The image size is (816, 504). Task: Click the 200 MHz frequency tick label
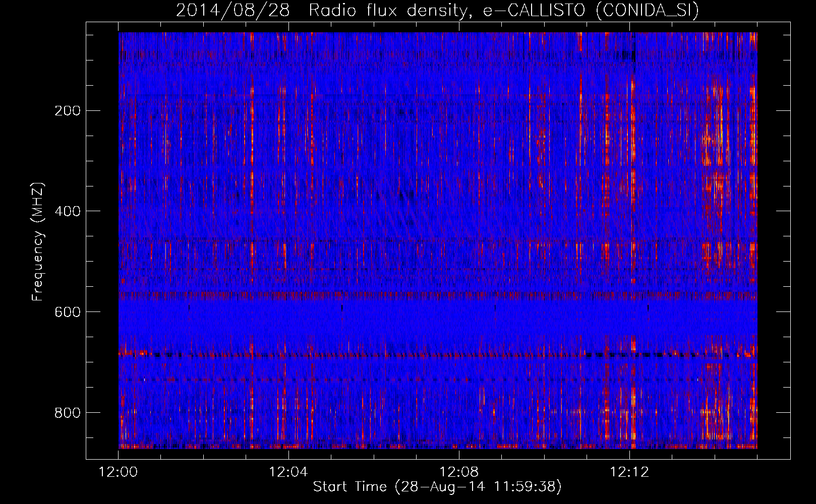pos(67,110)
